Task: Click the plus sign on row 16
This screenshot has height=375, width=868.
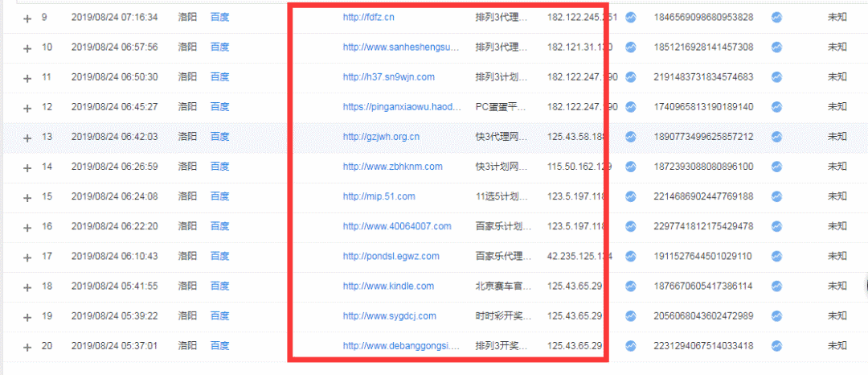Action: point(27,229)
